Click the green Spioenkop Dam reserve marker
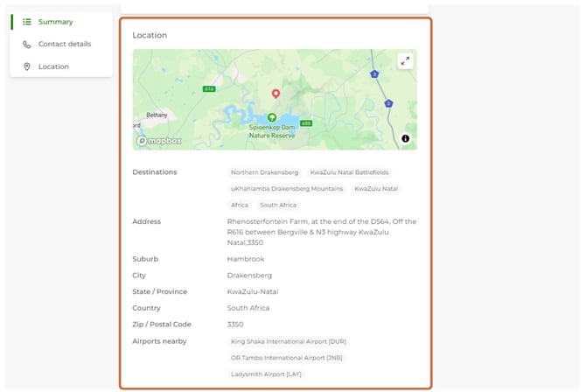The image size is (586, 392). (x=272, y=117)
